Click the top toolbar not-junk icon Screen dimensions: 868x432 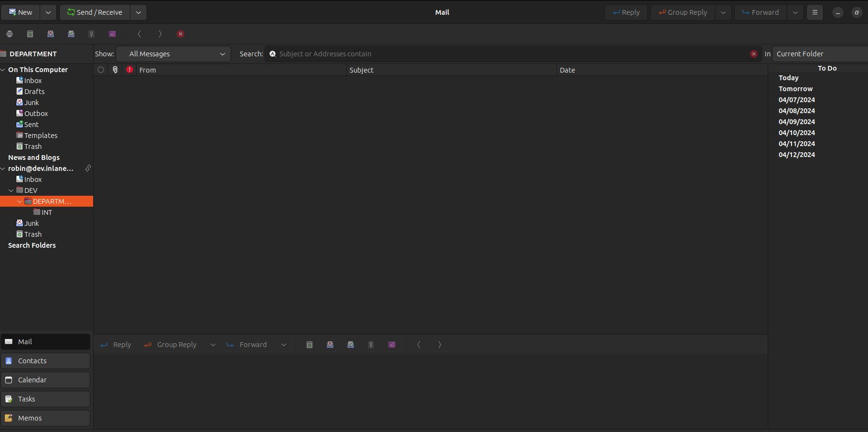(71, 34)
